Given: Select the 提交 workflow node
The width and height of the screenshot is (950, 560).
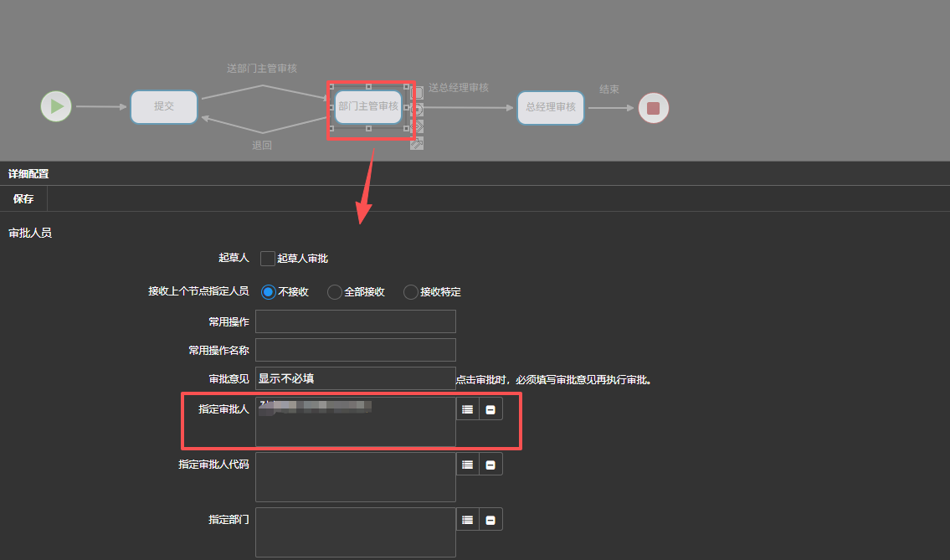Looking at the screenshot, I should click(x=164, y=107).
